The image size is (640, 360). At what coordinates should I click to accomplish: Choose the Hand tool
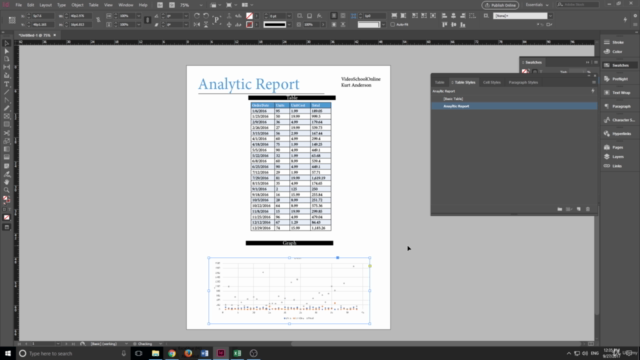pyautogui.click(x=7, y=182)
